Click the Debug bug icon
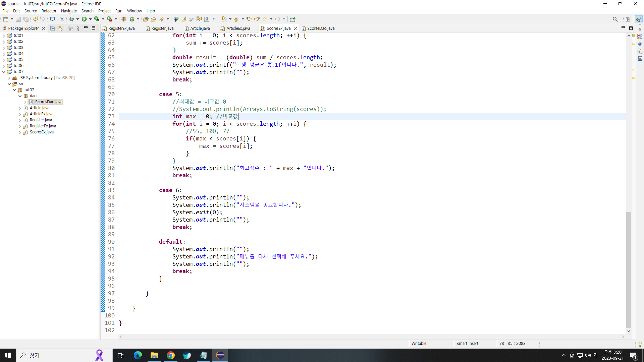The image size is (644, 362). tap(71, 19)
